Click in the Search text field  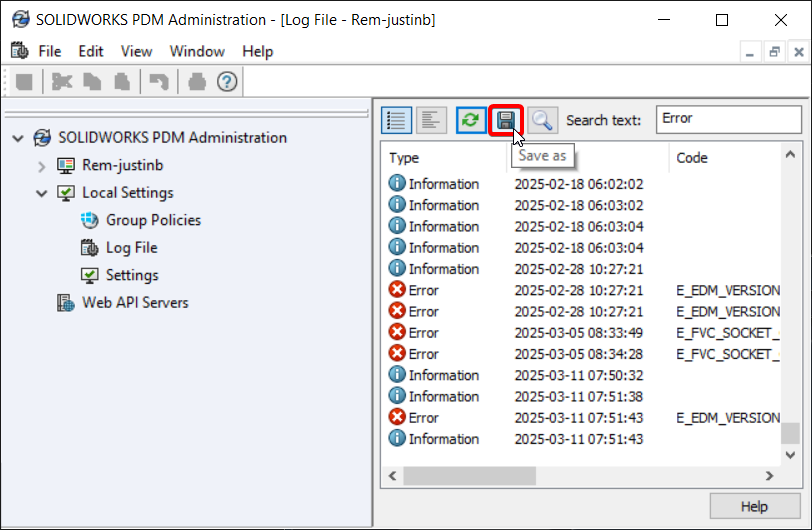(729, 119)
